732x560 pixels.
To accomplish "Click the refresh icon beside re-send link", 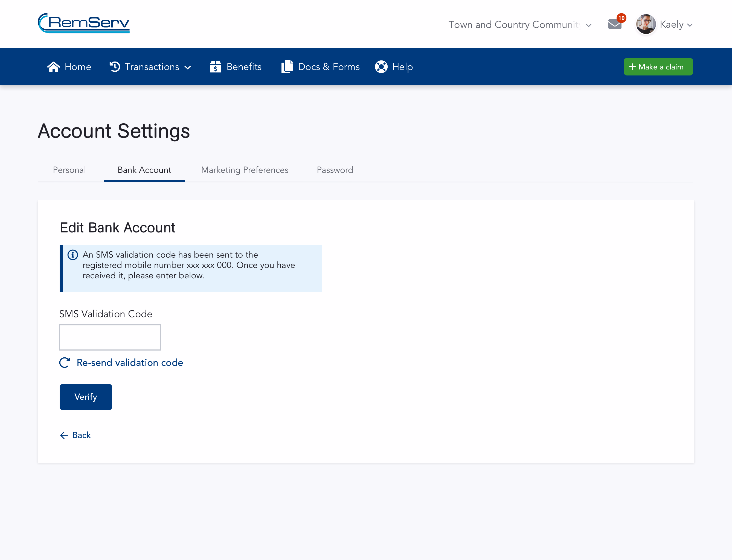I will click(x=64, y=363).
